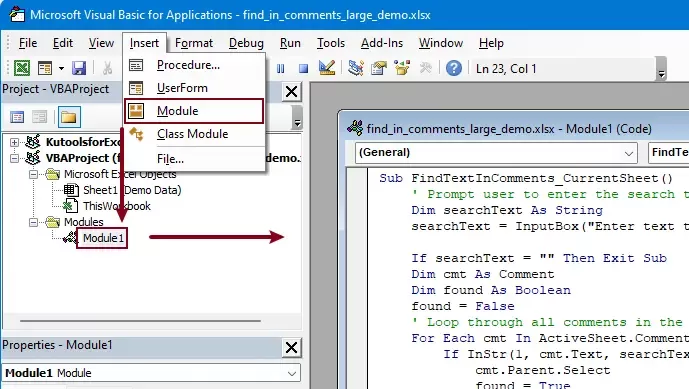
Task: Click the Break (pause) toolbar icon
Action: [x=280, y=69]
